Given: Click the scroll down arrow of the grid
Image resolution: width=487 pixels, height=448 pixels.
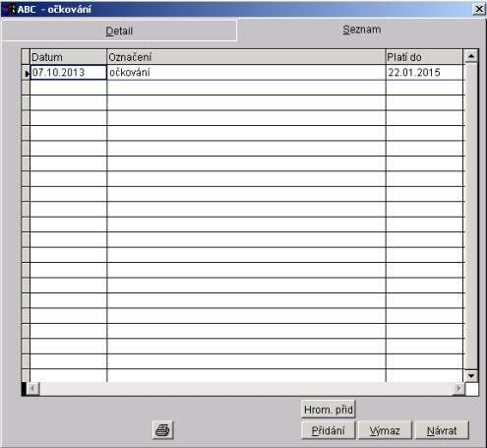Looking at the screenshot, I should pos(471,376).
